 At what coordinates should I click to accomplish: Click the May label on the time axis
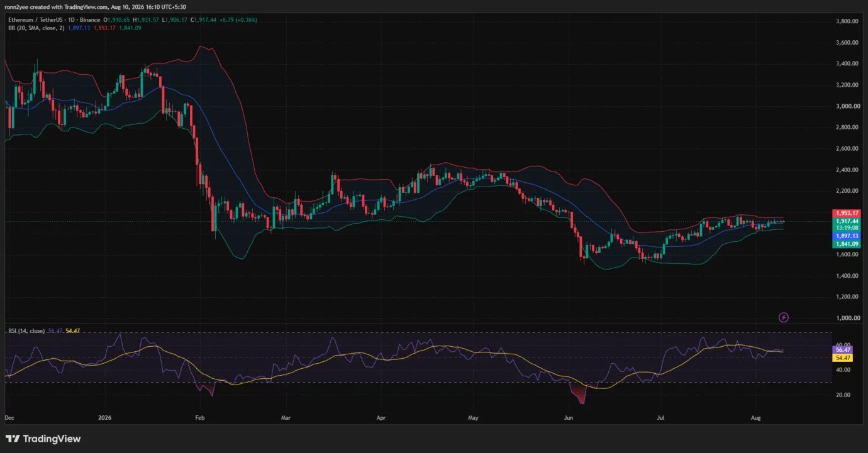[x=474, y=417]
